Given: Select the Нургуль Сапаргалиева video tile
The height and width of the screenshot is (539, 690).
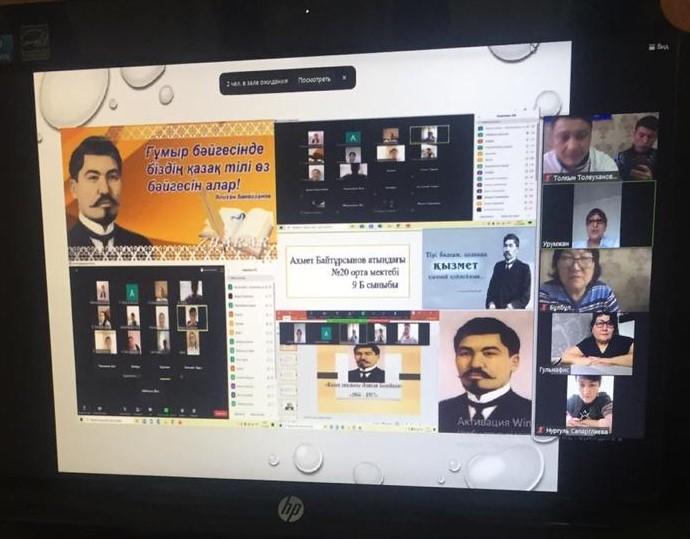Looking at the screenshot, I should coord(590,406).
